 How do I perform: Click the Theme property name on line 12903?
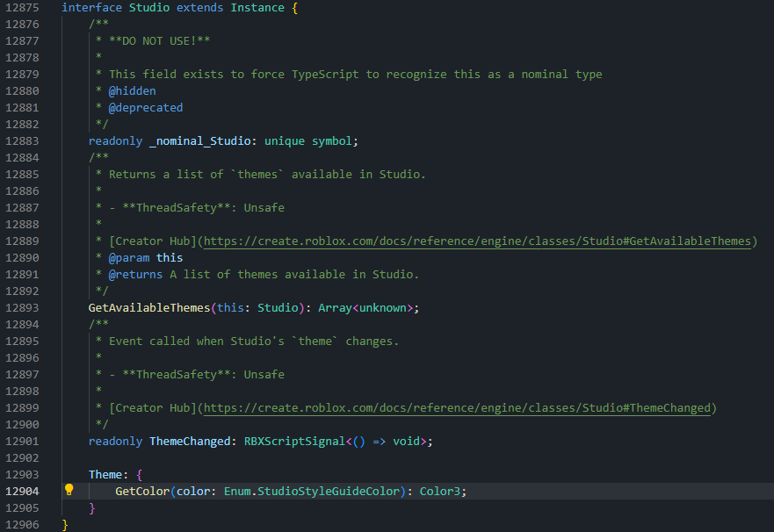105,474
